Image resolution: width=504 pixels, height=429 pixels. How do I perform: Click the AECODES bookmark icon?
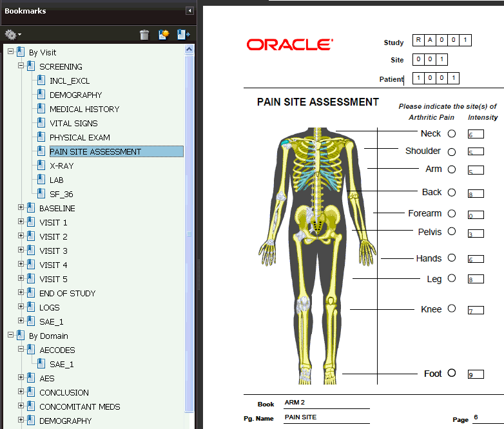pos(31,349)
